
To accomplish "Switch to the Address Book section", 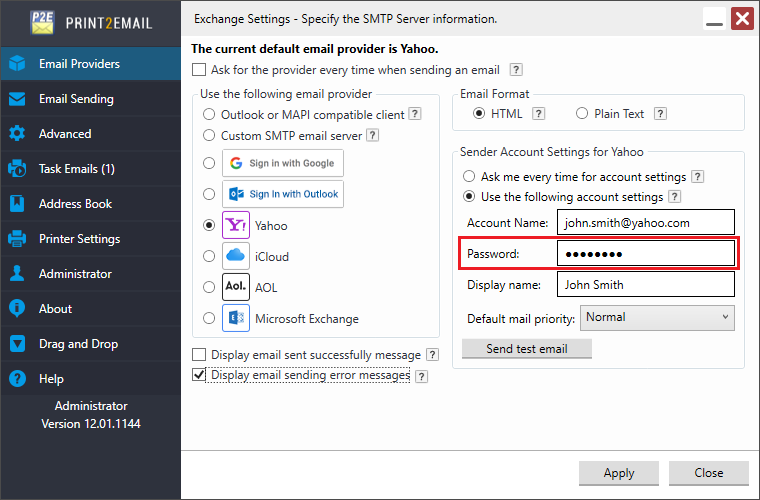I will tap(91, 203).
